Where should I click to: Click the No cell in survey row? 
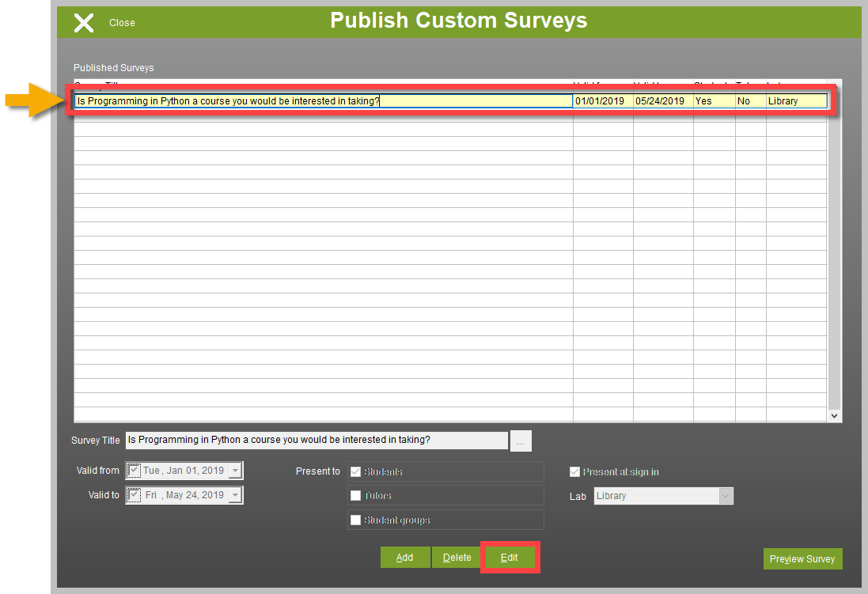click(x=751, y=100)
